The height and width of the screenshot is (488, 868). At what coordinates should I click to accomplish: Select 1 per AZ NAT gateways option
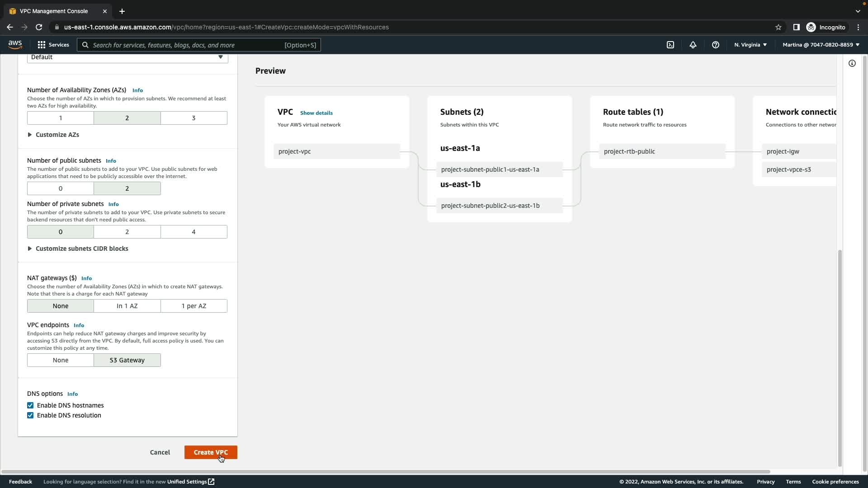[193, 306]
